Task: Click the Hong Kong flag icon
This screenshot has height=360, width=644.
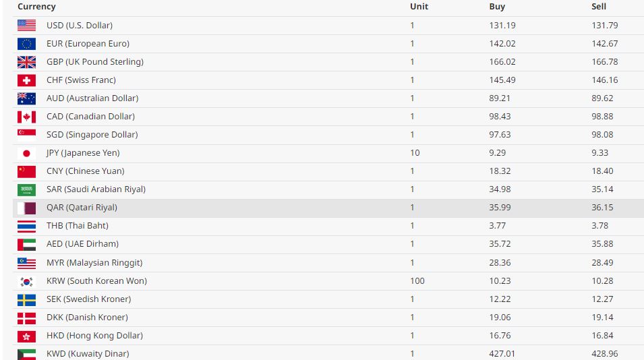Action: tap(26, 336)
